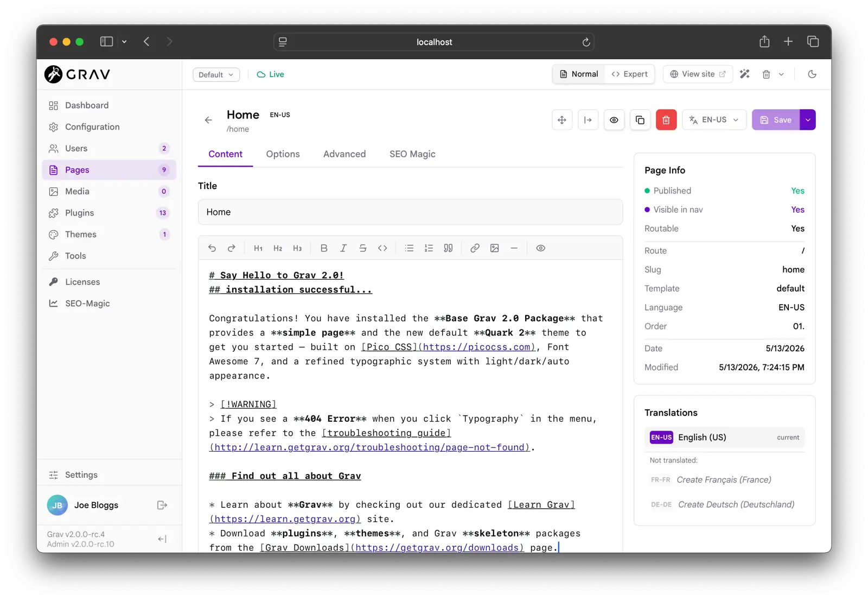The width and height of the screenshot is (868, 601).
Task: Create Deutsch (Deutschland) translation
Action: click(x=725, y=505)
